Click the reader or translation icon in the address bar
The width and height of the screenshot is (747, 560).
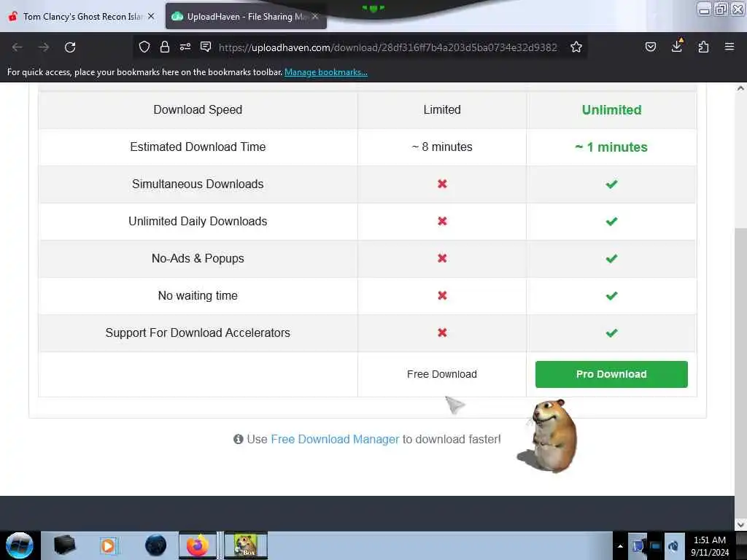206,47
